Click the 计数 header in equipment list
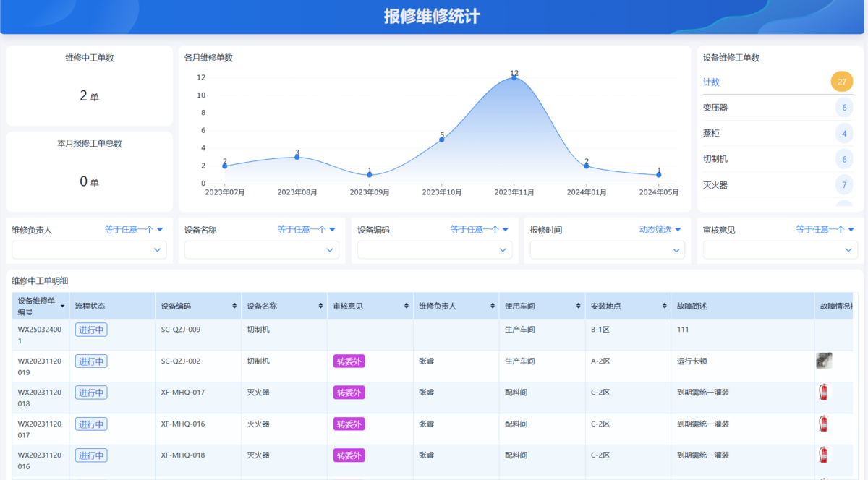868x480 pixels. click(x=711, y=82)
